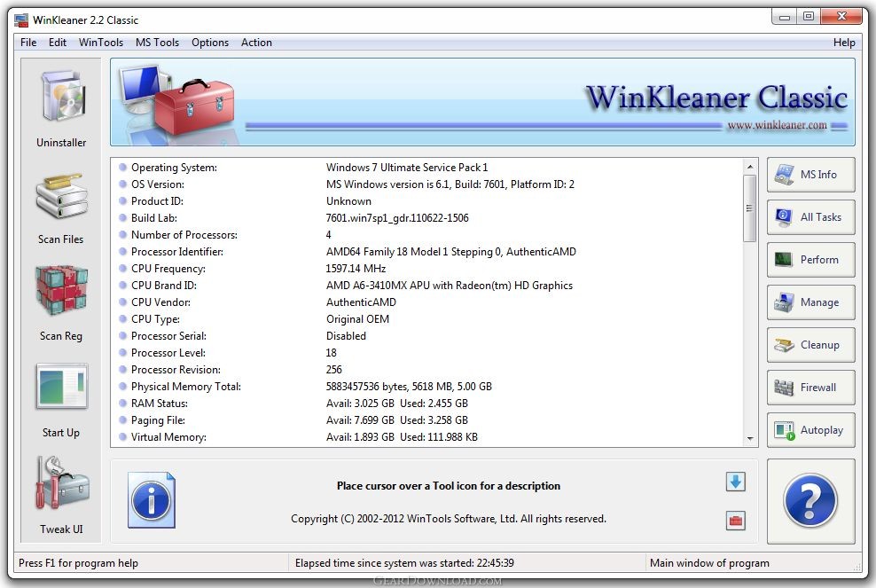Screen dimensions: 876x588
Task: Click the WinTools Software copyright notice text
Action: 449,519
